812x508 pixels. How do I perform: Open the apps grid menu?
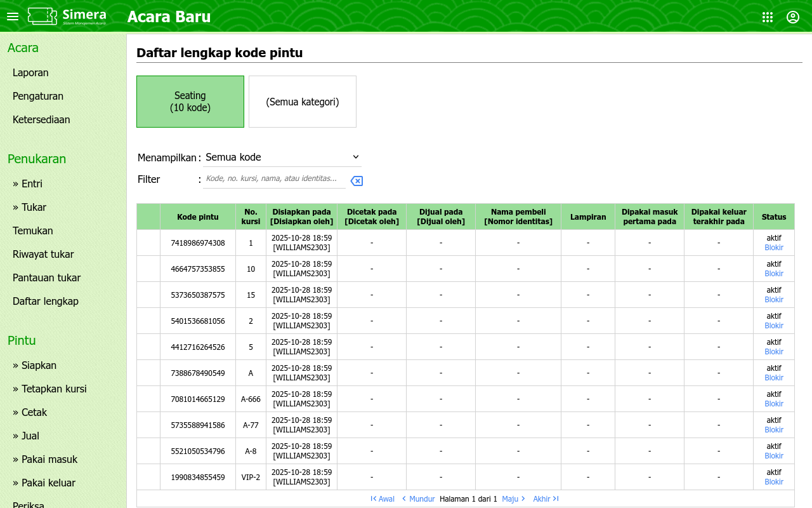pos(768,17)
